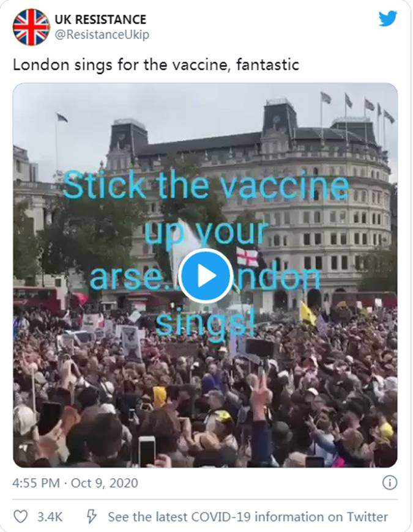Click the info circle icon
This screenshot has height=532, width=413.
(389, 482)
